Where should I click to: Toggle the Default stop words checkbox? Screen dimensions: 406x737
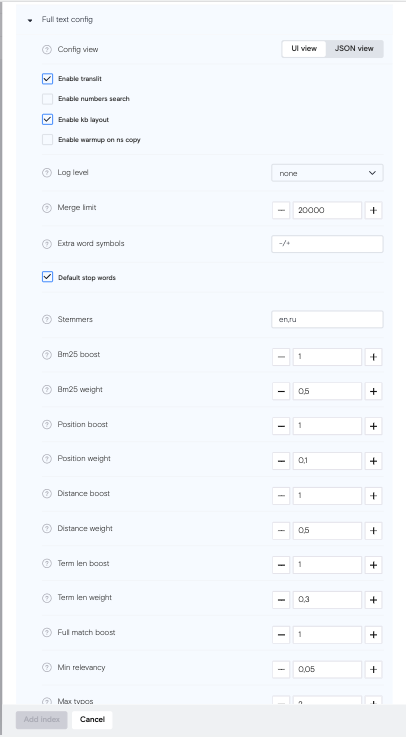click(47, 277)
